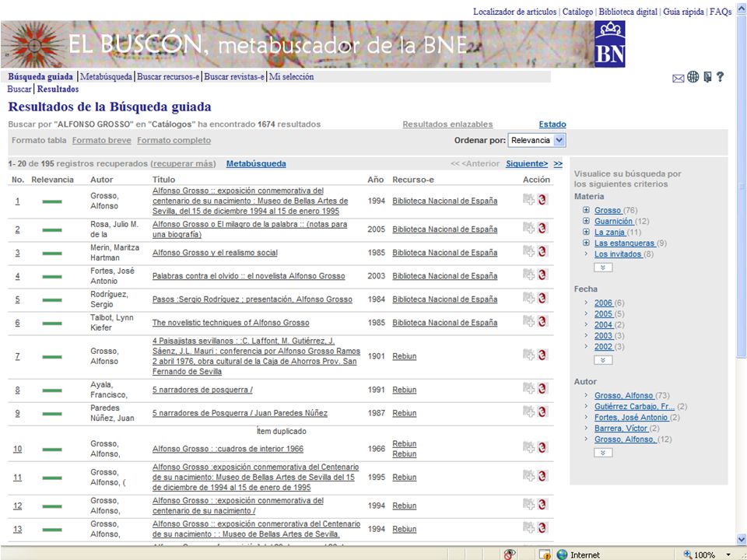Click red e icon for result 8
Viewport: 747px width, 560px height.
[x=542, y=389]
